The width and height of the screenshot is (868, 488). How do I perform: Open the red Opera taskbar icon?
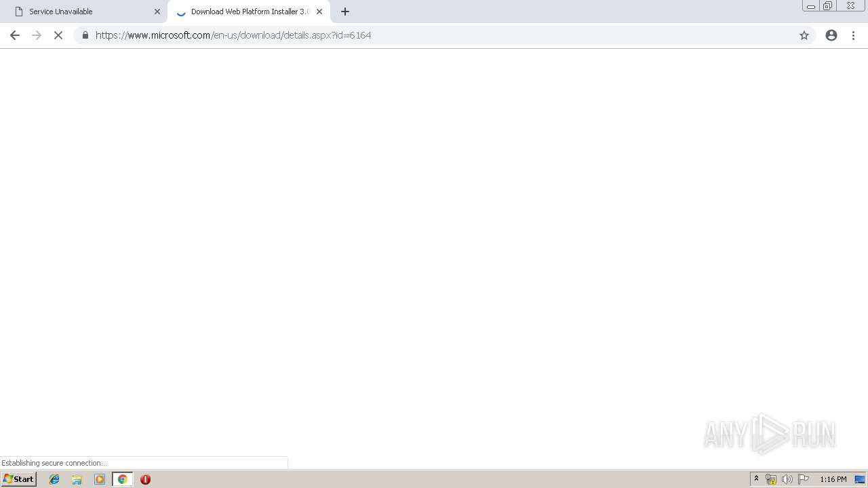coord(145,479)
